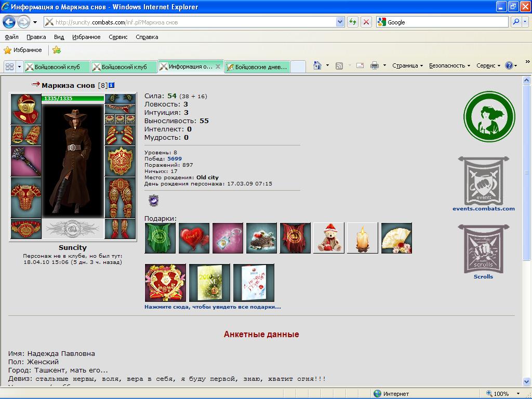Open the Правка menu

(36, 37)
